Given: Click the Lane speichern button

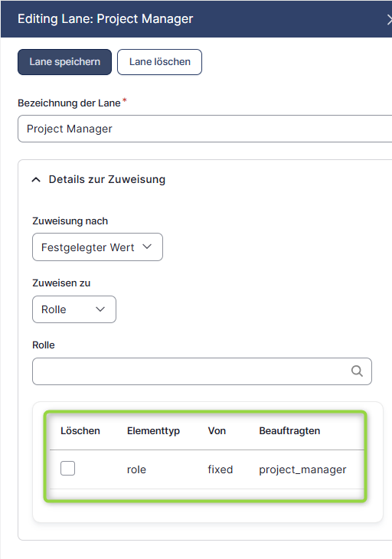Looking at the screenshot, I should coord(64,62).
